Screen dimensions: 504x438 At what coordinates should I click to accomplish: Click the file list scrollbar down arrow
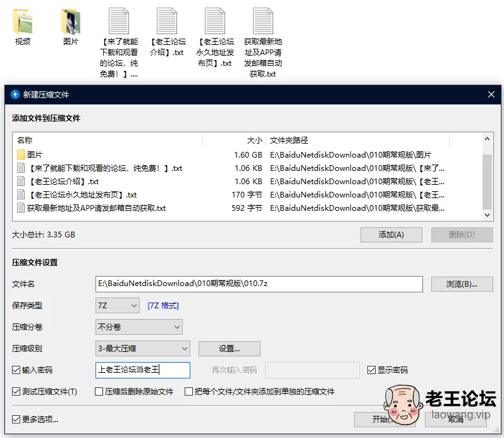click(488, 215)
